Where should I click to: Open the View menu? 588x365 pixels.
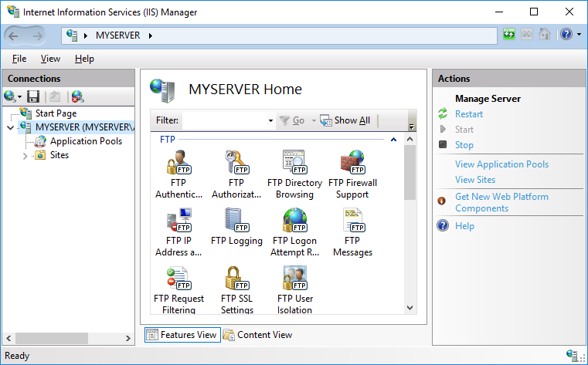(50, 59)
